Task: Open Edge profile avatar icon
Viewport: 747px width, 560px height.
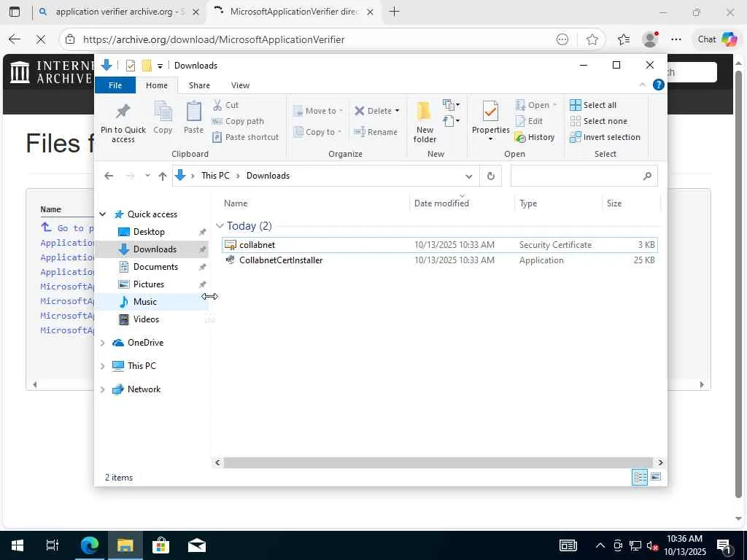Action: click(x=650, y=39)
